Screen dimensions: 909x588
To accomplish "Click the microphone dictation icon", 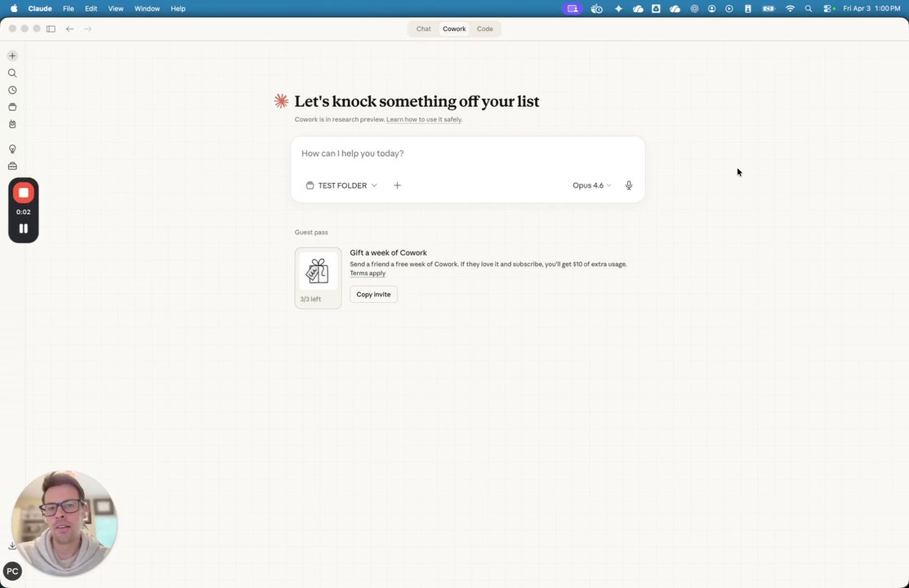I will point(628,185).
